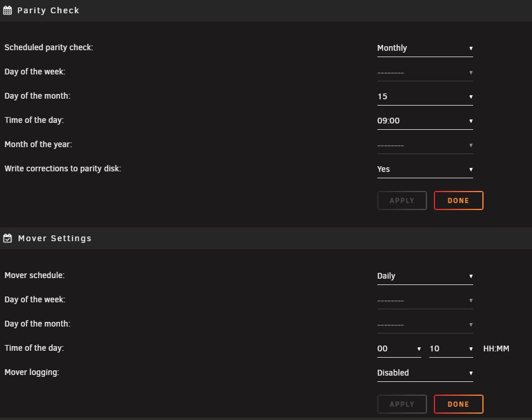This screenshot has height=420, width=532.
Task: Click the Mover Settings section header
Action: (266, 238)
